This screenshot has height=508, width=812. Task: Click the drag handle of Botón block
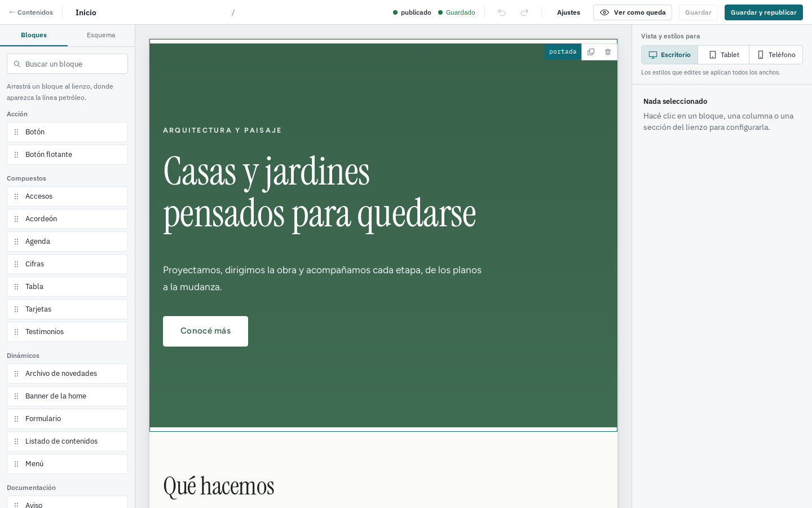tap(16, 132)
